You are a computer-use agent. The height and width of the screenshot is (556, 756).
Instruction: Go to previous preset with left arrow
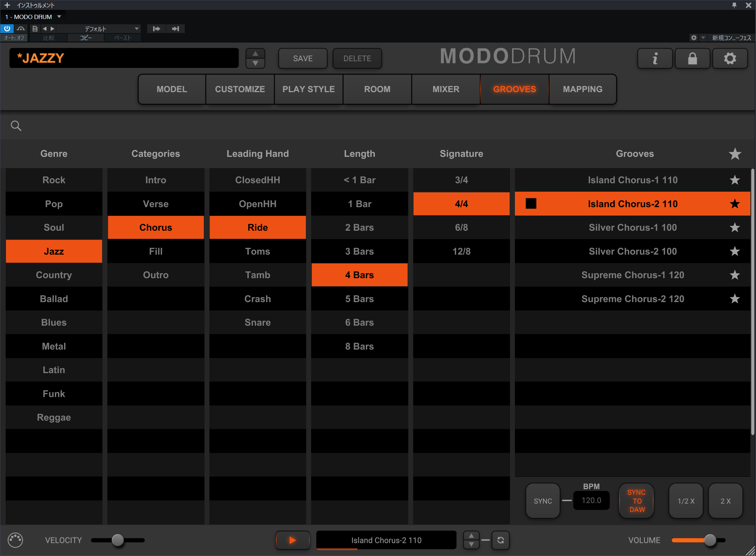pos(45,29)
